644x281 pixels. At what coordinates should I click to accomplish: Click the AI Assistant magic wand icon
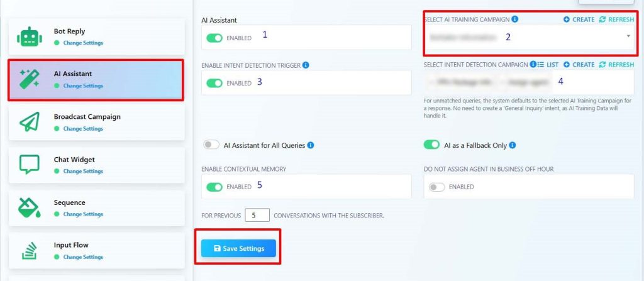pyautogui.click(x=29, y=80)
